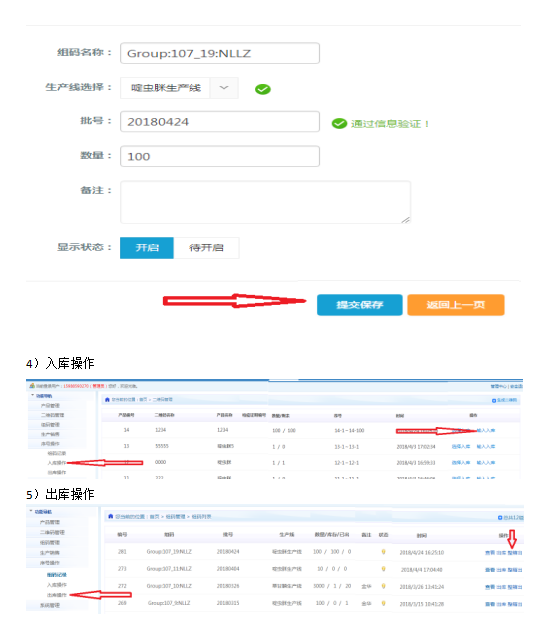The width and height of the screenshot is (551, 631).
Task: Click the 提交保存 button
Action: [x=359, y=305]
